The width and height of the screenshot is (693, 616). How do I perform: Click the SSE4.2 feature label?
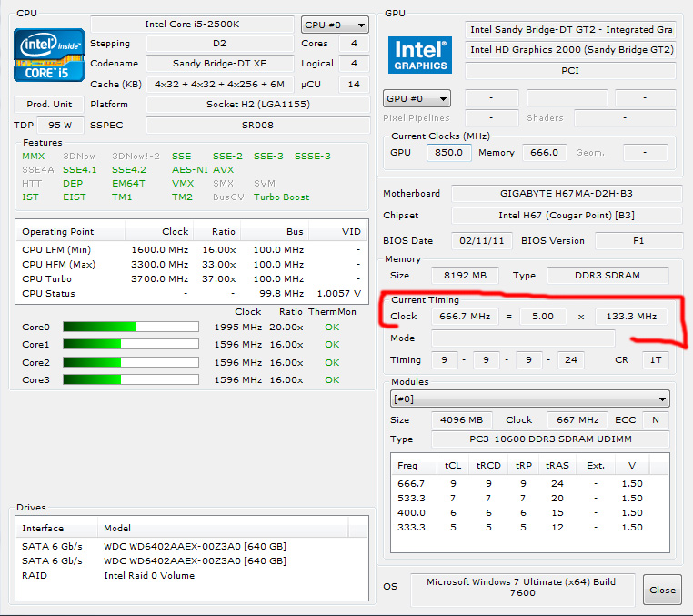coord(129,170)
